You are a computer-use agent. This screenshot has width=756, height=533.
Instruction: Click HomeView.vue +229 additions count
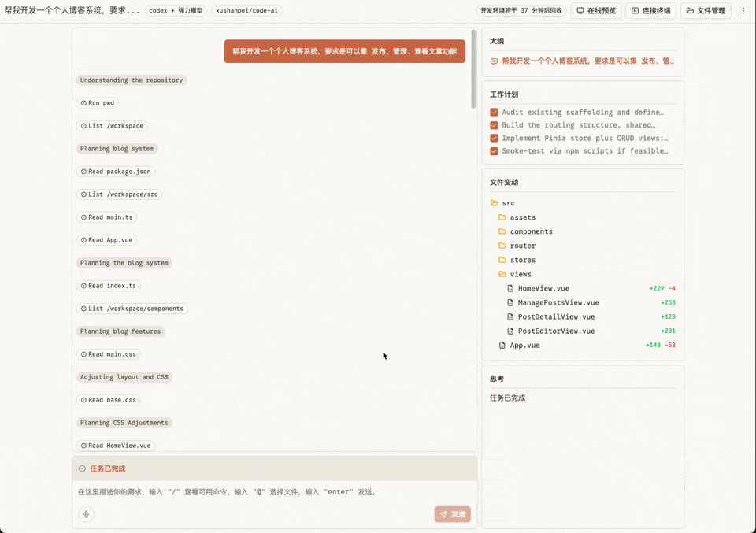(656, 288)
